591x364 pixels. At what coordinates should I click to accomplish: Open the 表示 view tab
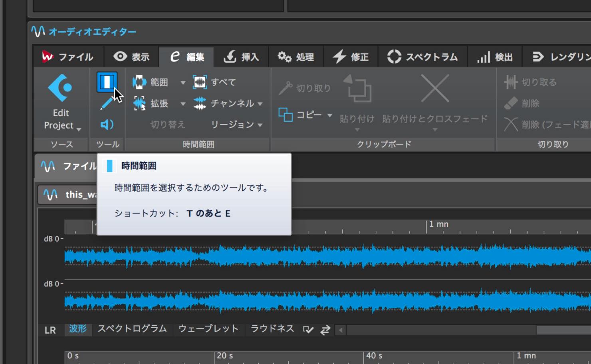pyautogui.click(x=131, y=57)
